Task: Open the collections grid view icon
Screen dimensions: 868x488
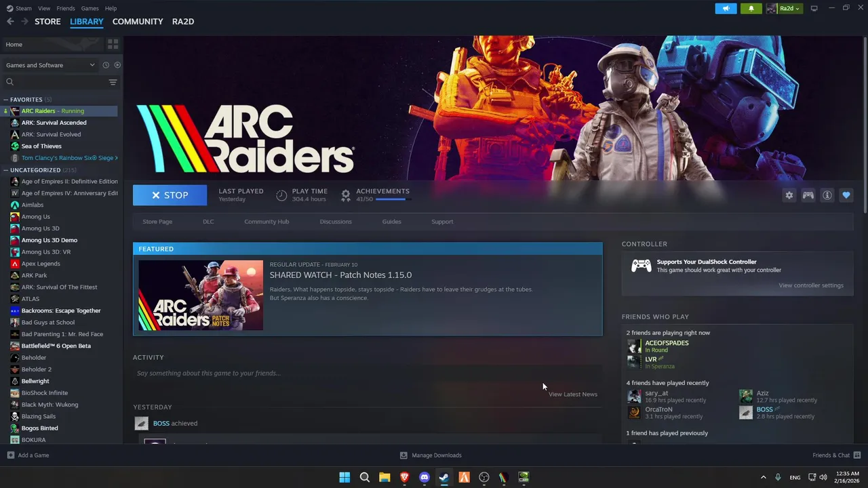Action: click(113, 44)
